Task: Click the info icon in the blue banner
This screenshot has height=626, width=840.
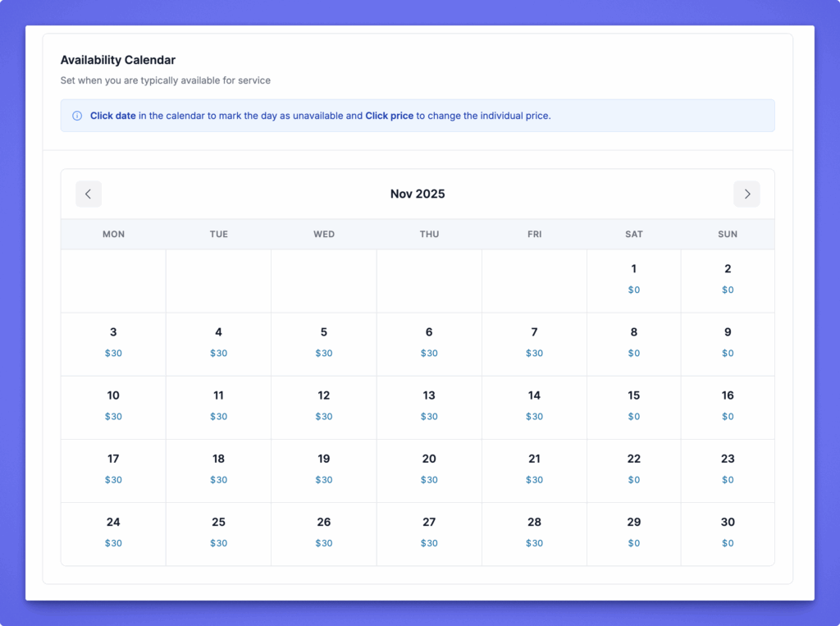Action: [77, 116]
